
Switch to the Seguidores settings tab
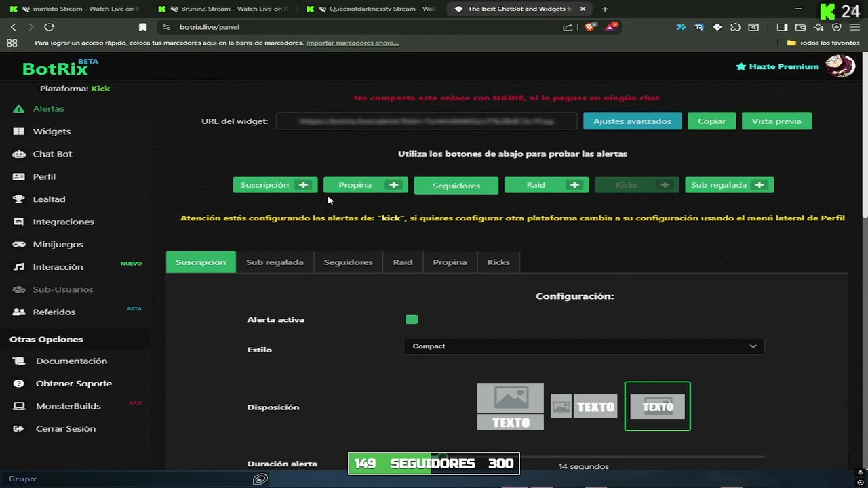[348, 262]
